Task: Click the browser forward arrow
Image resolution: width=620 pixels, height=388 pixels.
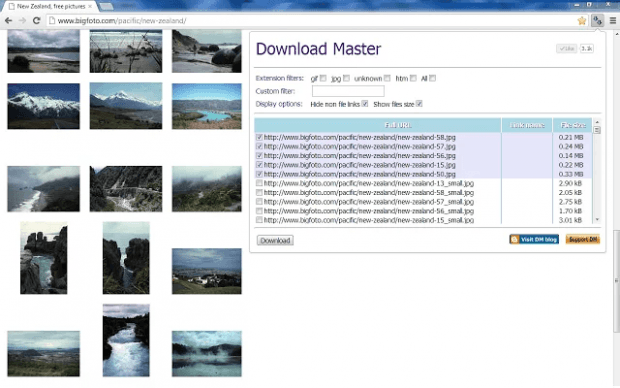Action: (23, 21)
